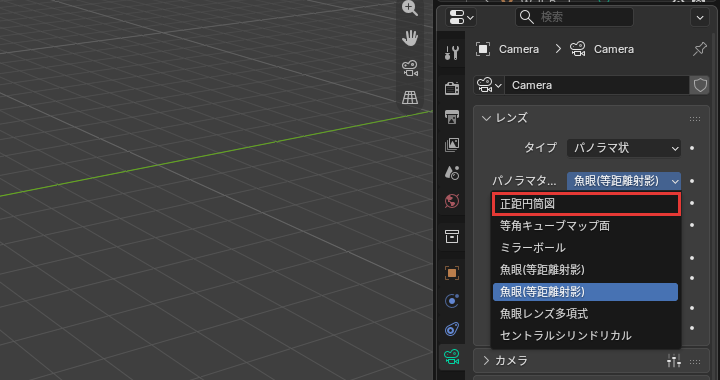Choose the blue highlighted 魚眼(等距離射影) list entry
The height and width of the screenshot is (380, 720).
[x=585, y=292]
